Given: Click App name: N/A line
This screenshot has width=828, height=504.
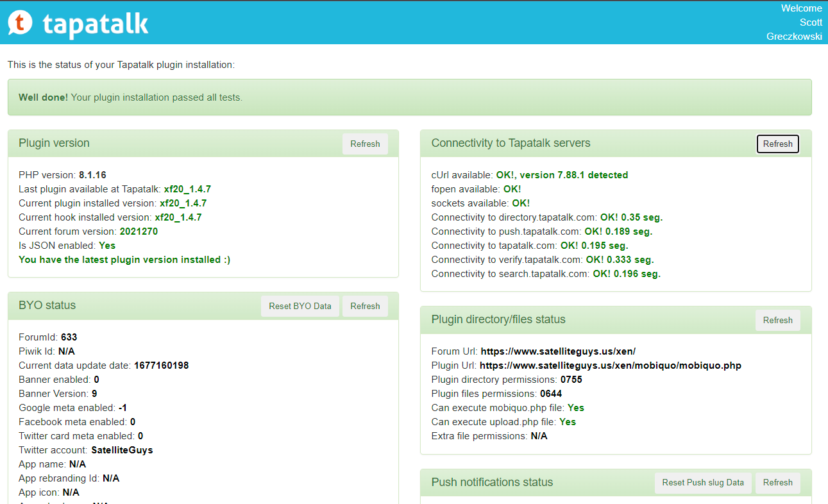Looking at the screenshot, I should tap(52, 464).
